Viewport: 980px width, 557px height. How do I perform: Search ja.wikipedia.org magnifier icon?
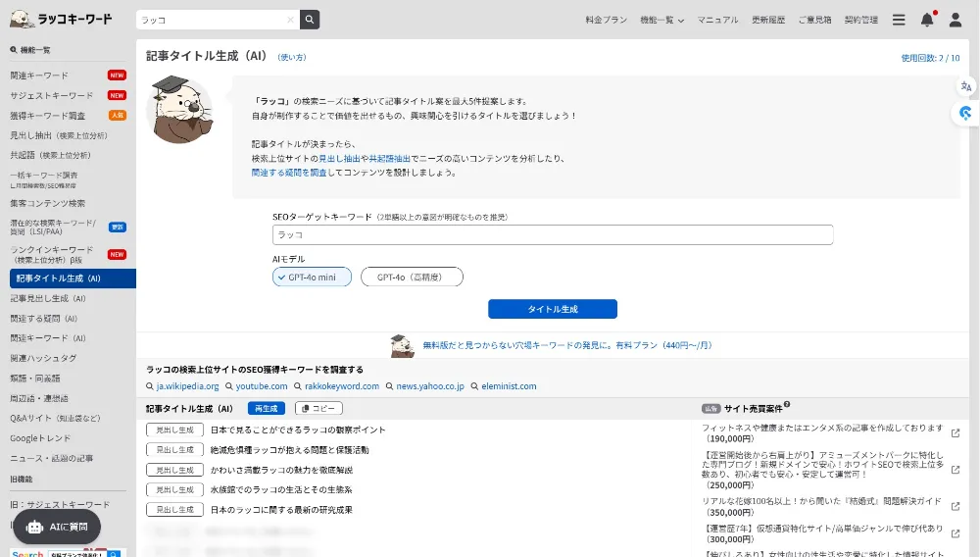[x=149, y=386]
